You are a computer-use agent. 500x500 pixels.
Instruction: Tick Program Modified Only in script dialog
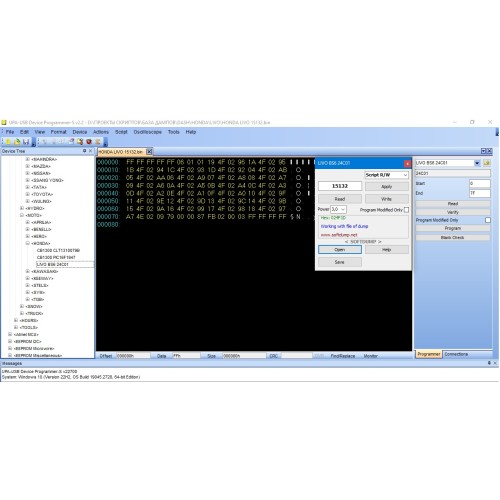click(406, 210)
